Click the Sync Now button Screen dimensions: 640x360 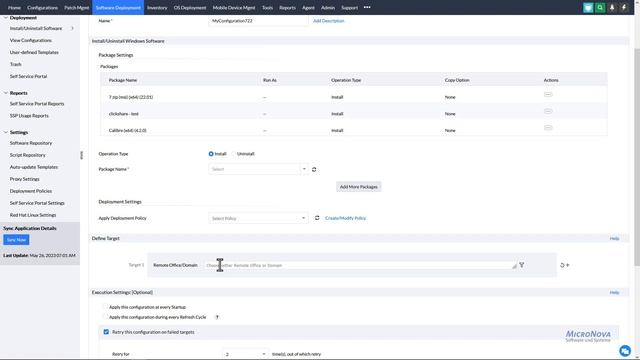[x=16, y=240]
